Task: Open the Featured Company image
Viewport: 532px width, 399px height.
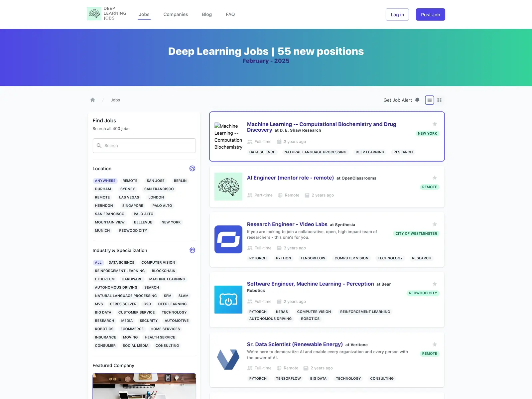Action: 144,386
